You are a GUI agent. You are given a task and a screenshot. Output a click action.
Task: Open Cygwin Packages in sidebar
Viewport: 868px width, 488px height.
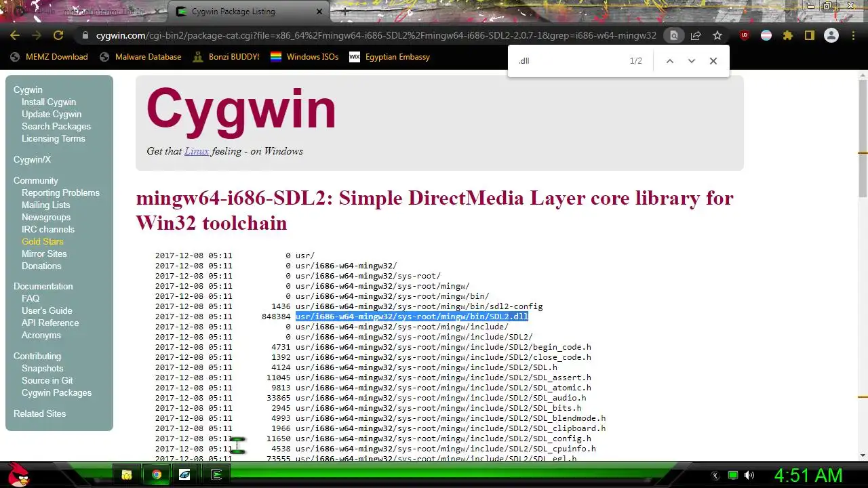(x=56, y=392)
